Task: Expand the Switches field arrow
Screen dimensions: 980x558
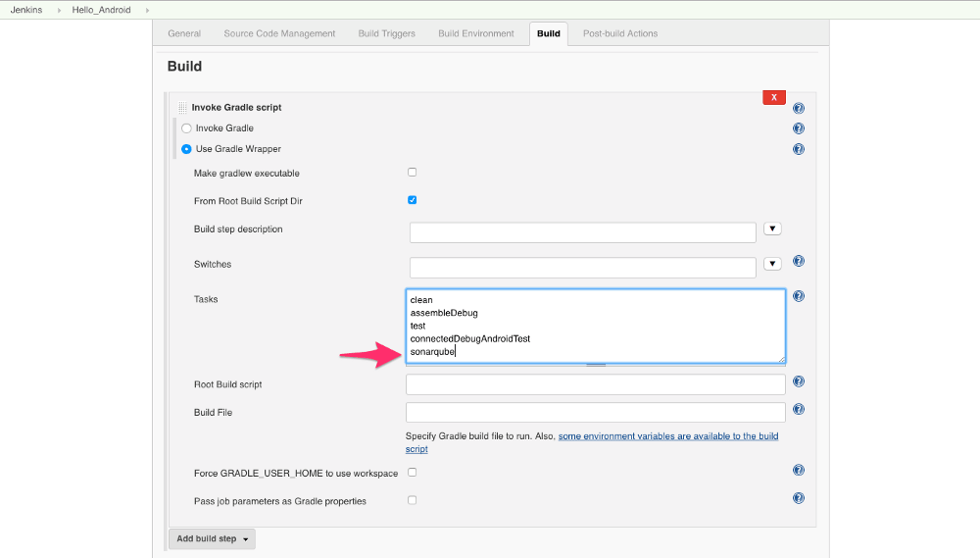Action: point(772,263)
